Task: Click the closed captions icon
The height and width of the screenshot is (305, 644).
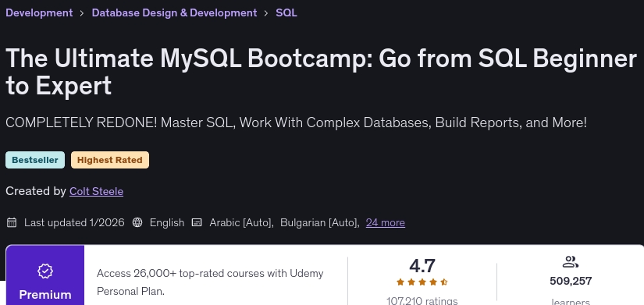Action: coord(197,222)
